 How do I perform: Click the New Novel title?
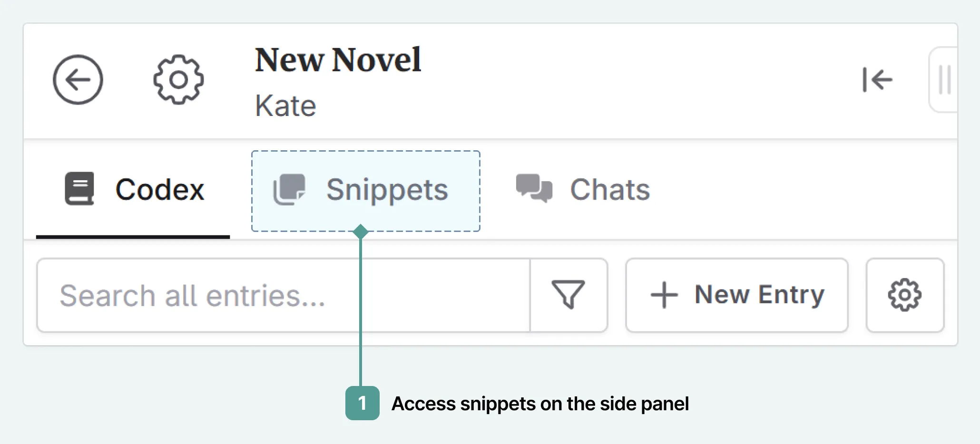pos(337,59)
